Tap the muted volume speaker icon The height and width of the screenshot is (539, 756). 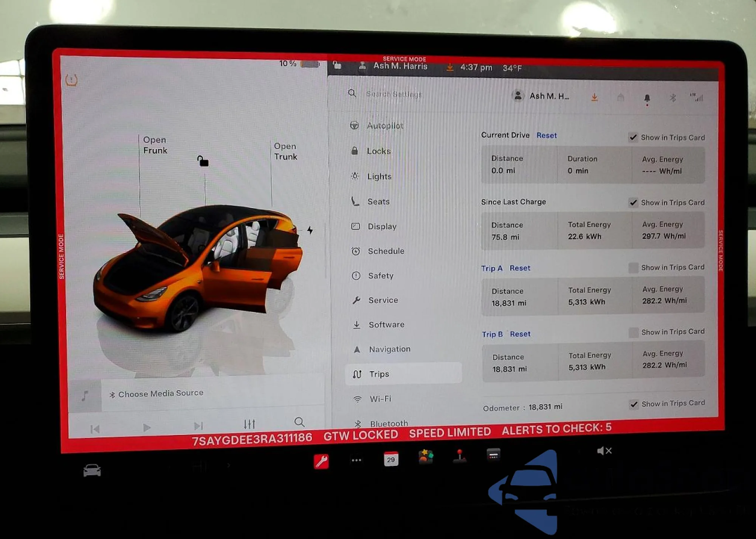coord(604,451)
